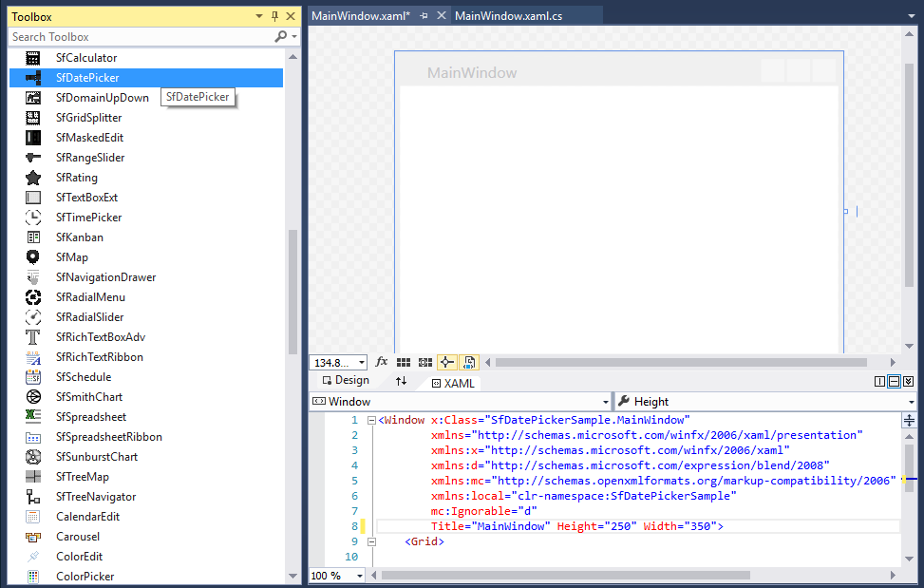
Task: Switch to the XAML pane tab
Action: (x=452, y=383)
